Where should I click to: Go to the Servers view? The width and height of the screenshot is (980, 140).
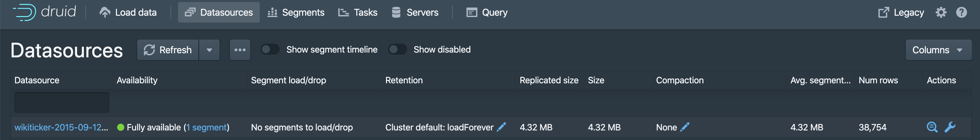click(x=415, y=13)
